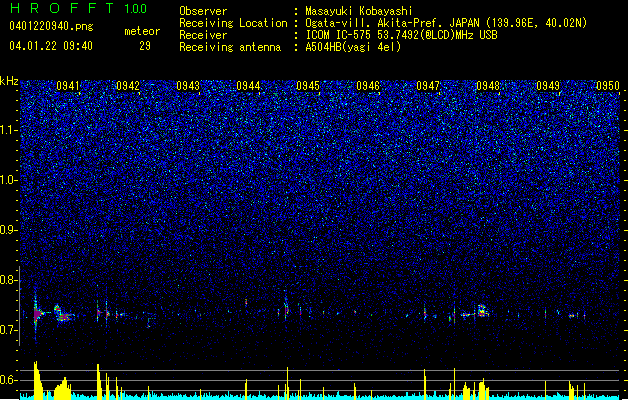
Task: Click the 0942 time marker
Action: [128, 86]
